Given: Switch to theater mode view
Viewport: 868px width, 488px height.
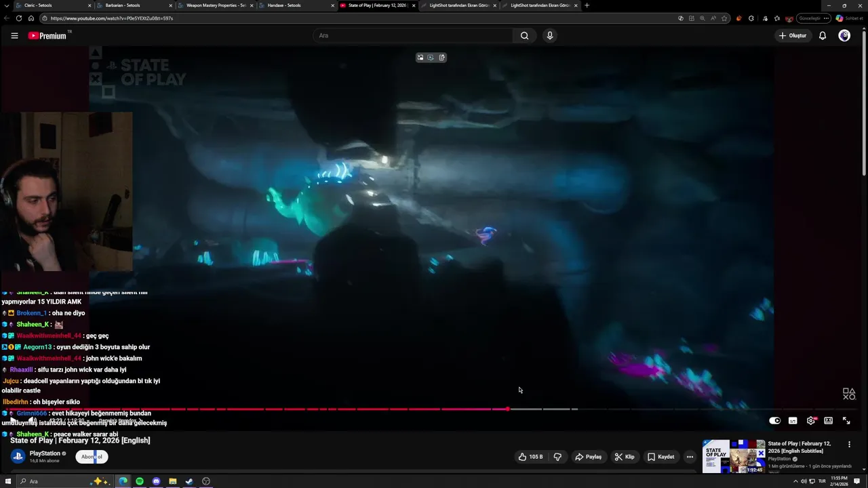Looking at the screenshot, I should [x=828, y=421].
